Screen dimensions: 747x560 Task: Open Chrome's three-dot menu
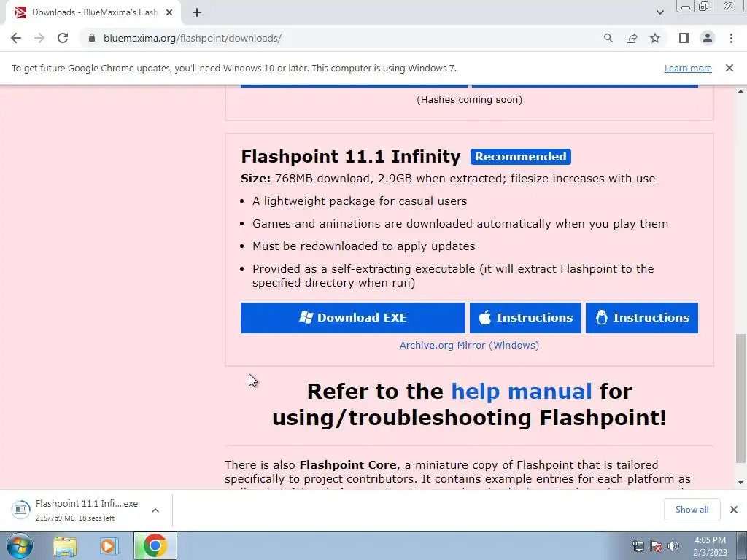[731, 38]
